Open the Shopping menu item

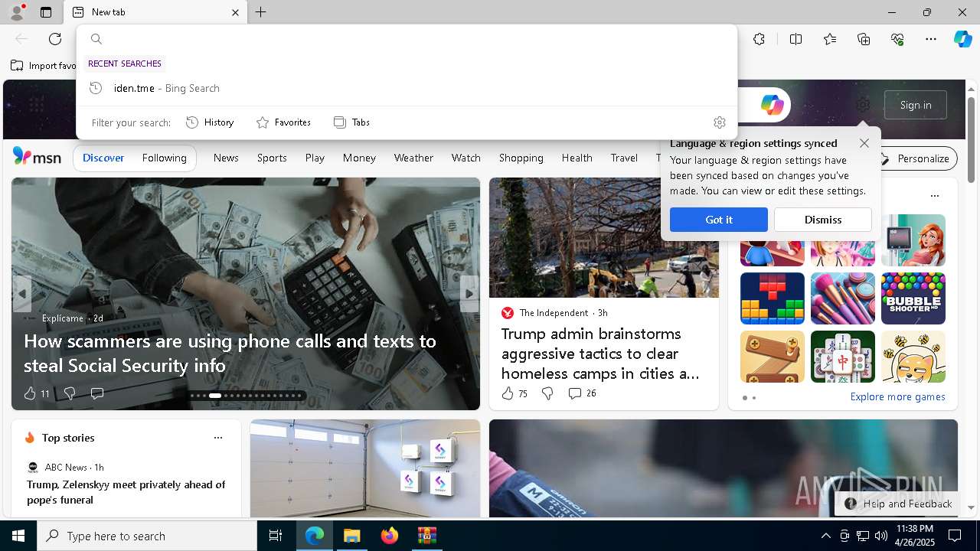pyautogui.click(x=521, y=158)
